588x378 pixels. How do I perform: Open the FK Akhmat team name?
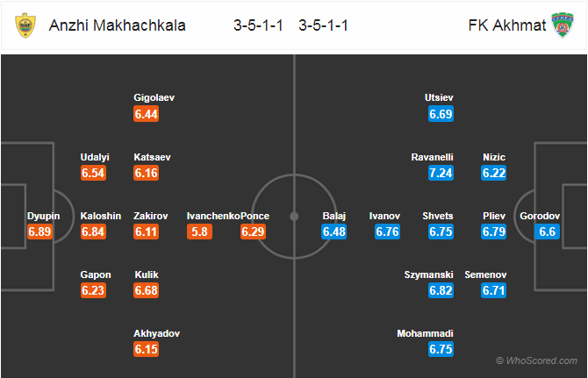[507, 25]
